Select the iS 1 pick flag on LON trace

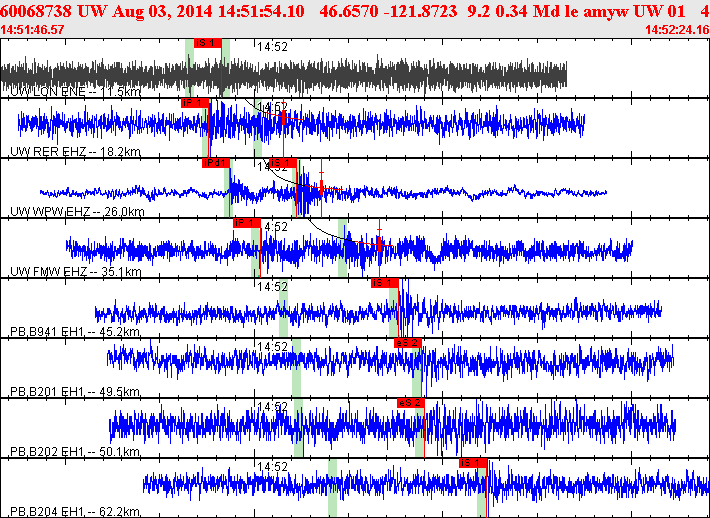click(x=208, y=43)
